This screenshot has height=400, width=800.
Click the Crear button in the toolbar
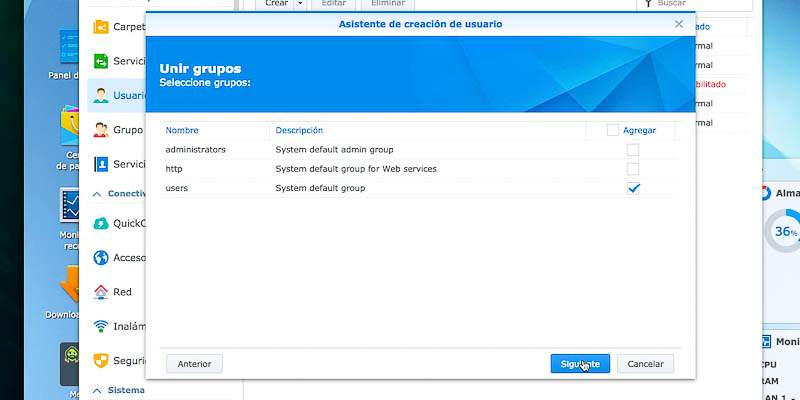276,4
